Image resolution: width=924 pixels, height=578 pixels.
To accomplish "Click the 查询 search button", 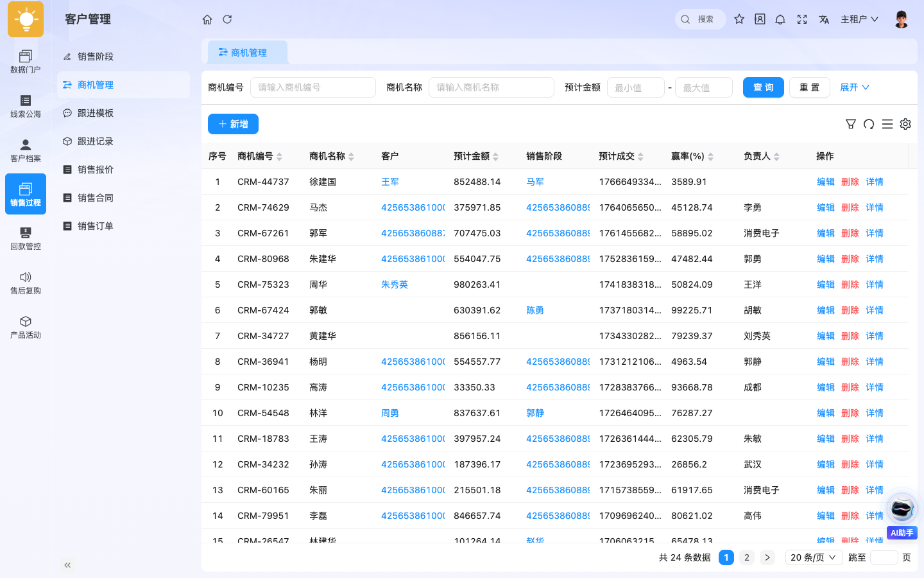I will (764, 87).
